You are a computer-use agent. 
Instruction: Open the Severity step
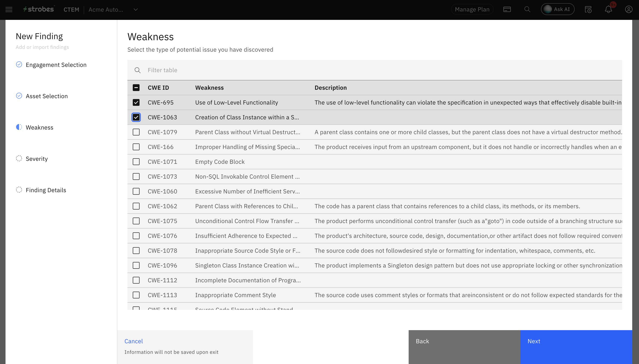click(37, 159)
